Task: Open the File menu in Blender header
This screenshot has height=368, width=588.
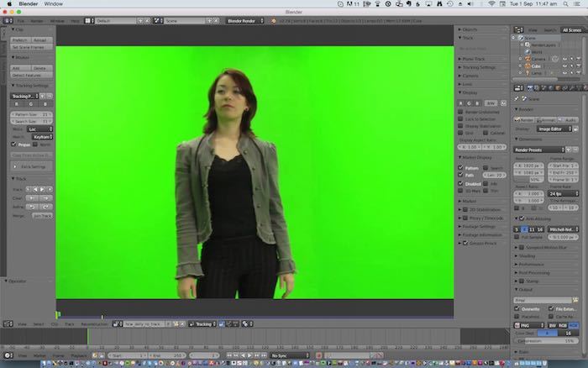Action: pos(20,21)
